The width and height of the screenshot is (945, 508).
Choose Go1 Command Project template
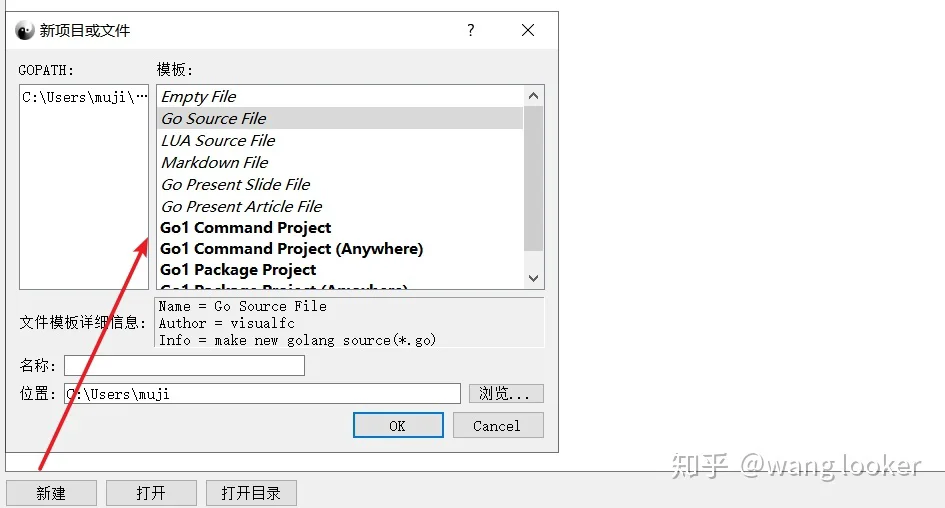click(x=340, y=228)
